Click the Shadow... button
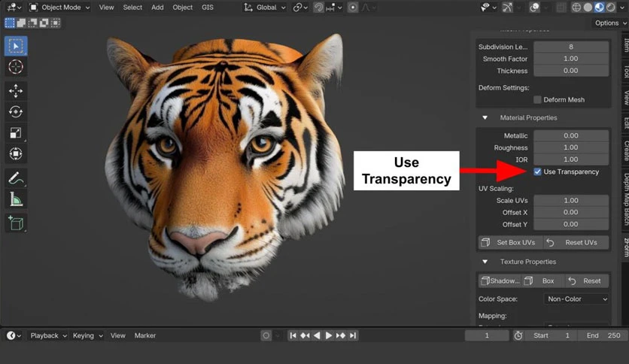The height and width of the screenshot is (364, 629). tap(500, 281)
